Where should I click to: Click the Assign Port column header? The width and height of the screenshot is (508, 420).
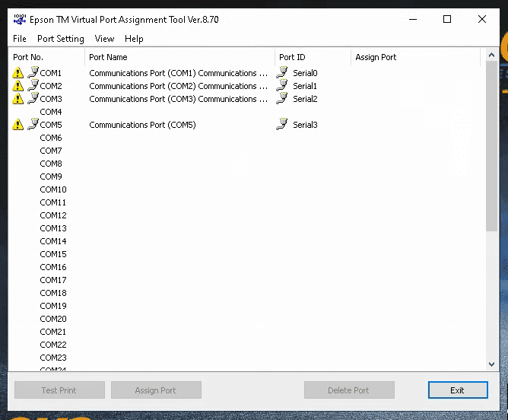tap(415, 57)
